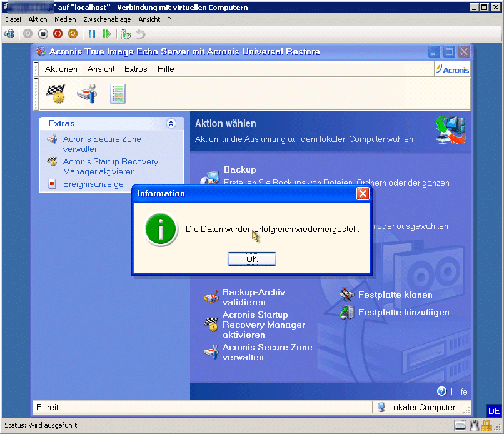Select Acronis Startup Recovery Manager aktivieren action
This screenshot has height=434, width=504.
click(264, 325)
